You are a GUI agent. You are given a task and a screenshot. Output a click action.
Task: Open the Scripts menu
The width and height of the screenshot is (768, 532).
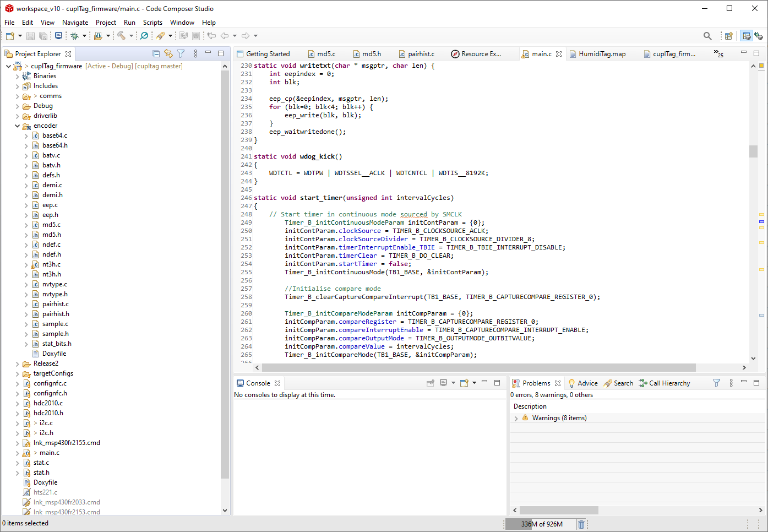click(x=152, y=23)
